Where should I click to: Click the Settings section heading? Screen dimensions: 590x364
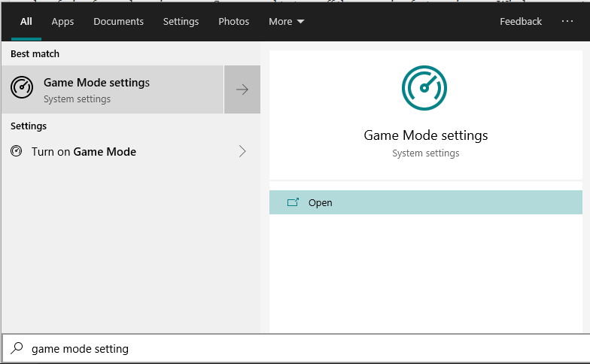click(29, 126)
